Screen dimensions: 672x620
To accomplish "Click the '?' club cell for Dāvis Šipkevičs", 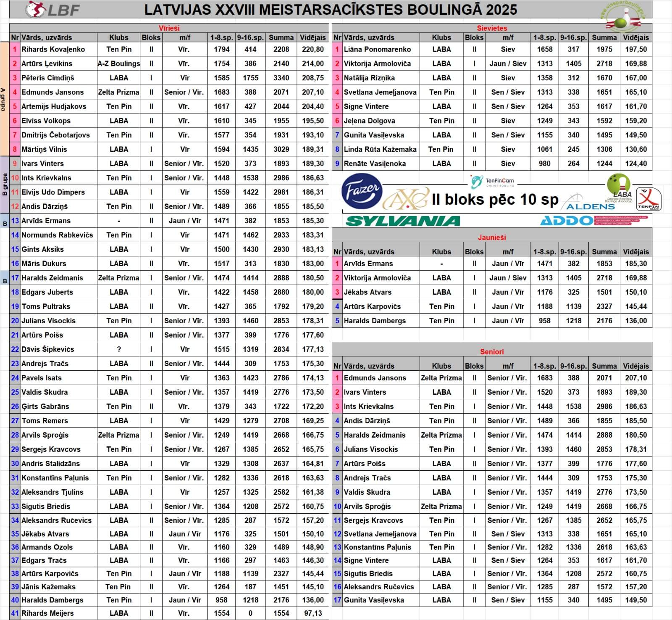I will pyautogui.click(x=119, y=349).
